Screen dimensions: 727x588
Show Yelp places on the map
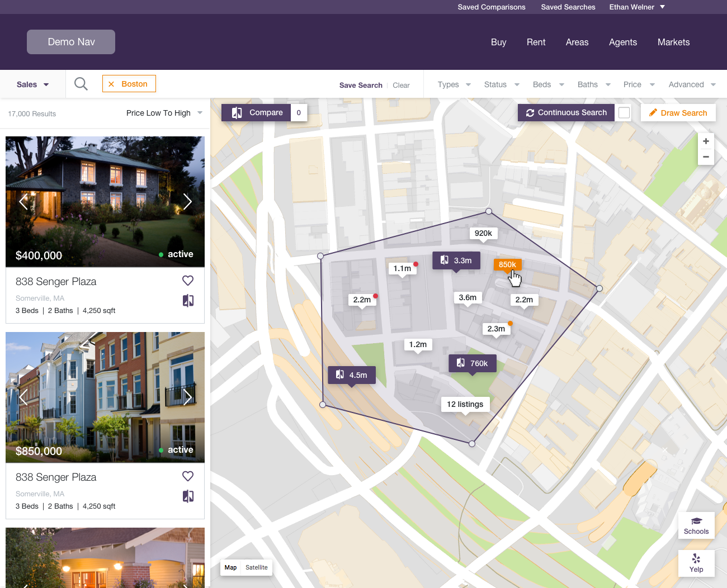pyautogui.click(x=696, y=563)
